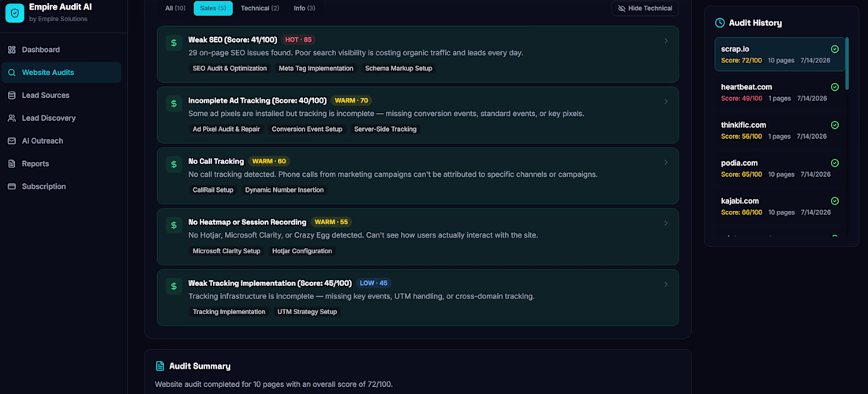Expand the Weak SEO issue chevron
The width and height of the screenshot is (868, 394).
click(x=666, y=40)
